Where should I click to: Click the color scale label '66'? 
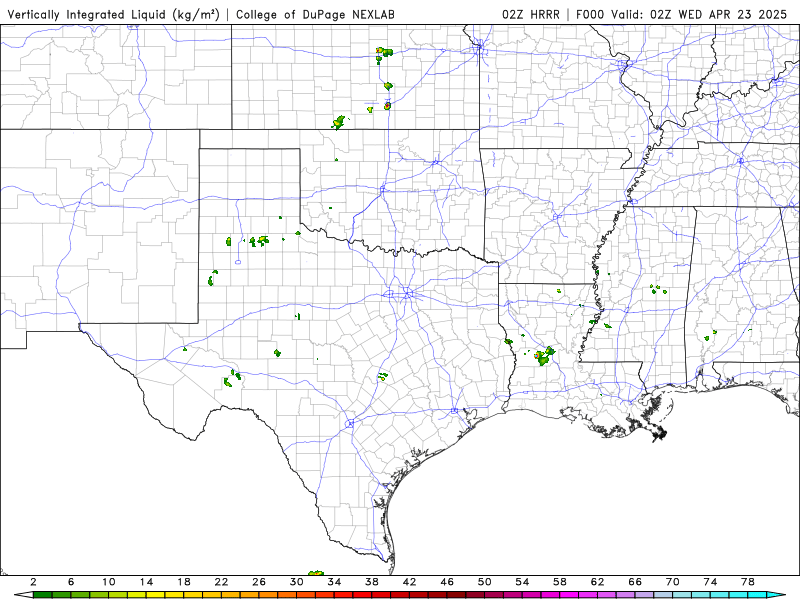pos(635,582)
